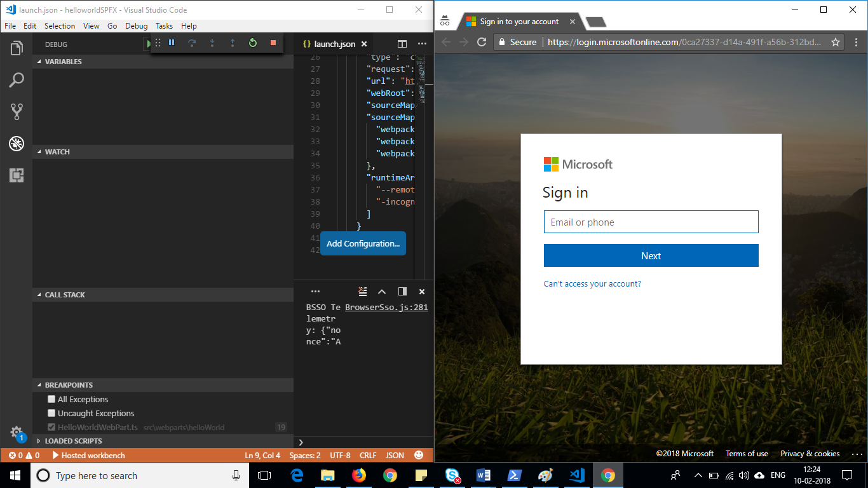The image size is (868, 488).
Task: Open the View menu
Action: 92,26
